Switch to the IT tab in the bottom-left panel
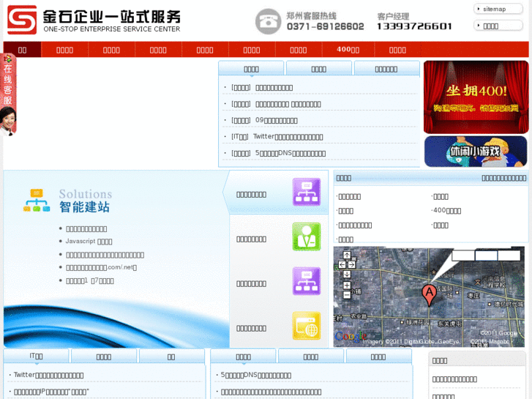The height and width of the screenshot is (399, 532). [x=36, y=357]
